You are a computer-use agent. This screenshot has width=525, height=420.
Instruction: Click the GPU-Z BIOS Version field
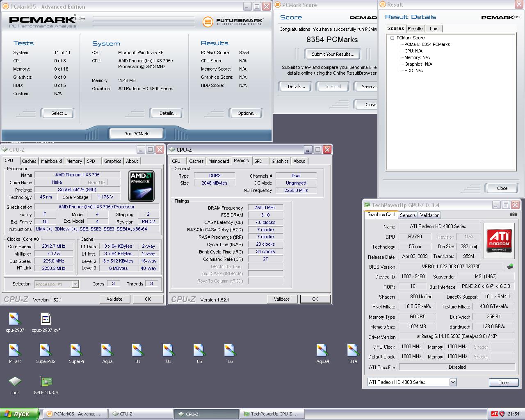click(x=451, y=267)
